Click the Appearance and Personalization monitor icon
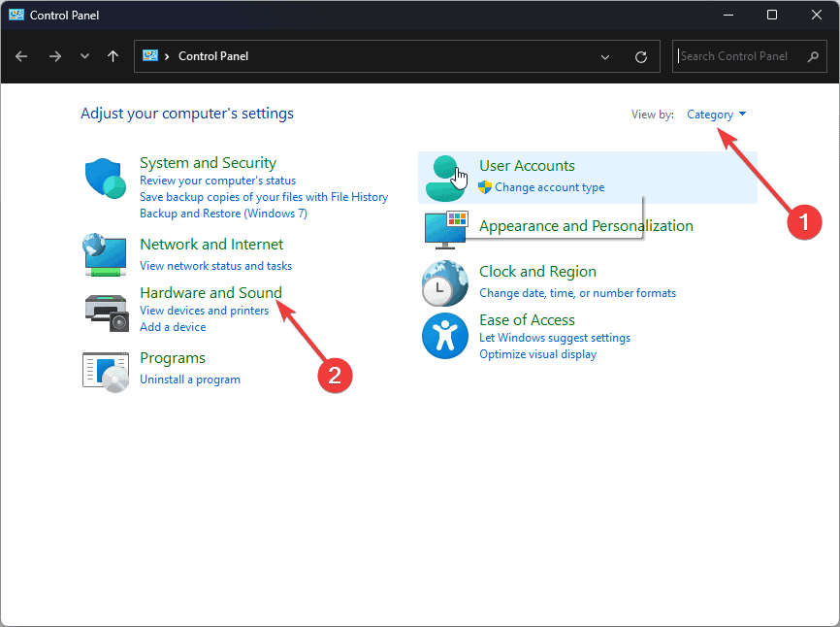The width and height of the screenshot is (840, 627). click(x=446, y=230)
